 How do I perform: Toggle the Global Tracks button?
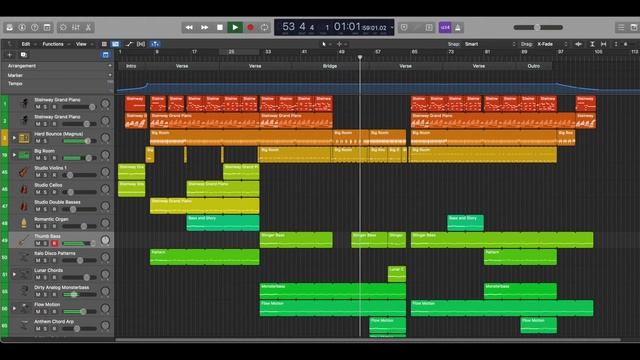point(106,55)
